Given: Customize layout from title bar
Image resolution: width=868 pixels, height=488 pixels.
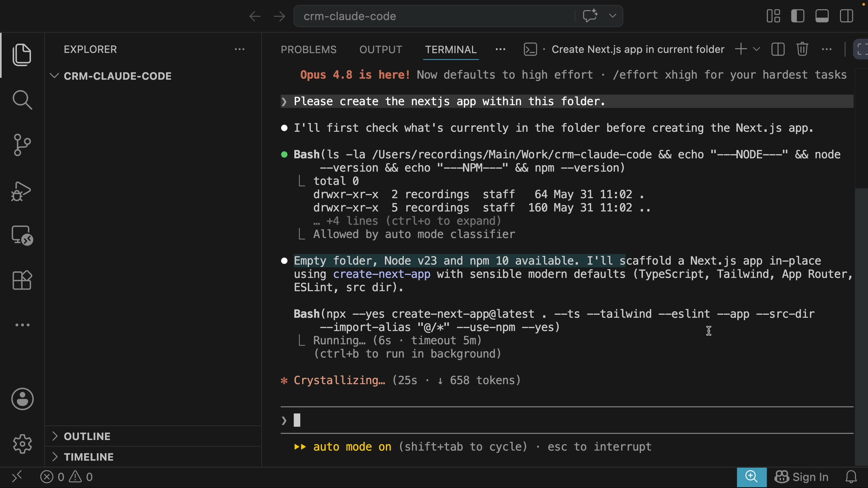Looking at the screenshot, I should pyautogui.click(x=773, y=16).
